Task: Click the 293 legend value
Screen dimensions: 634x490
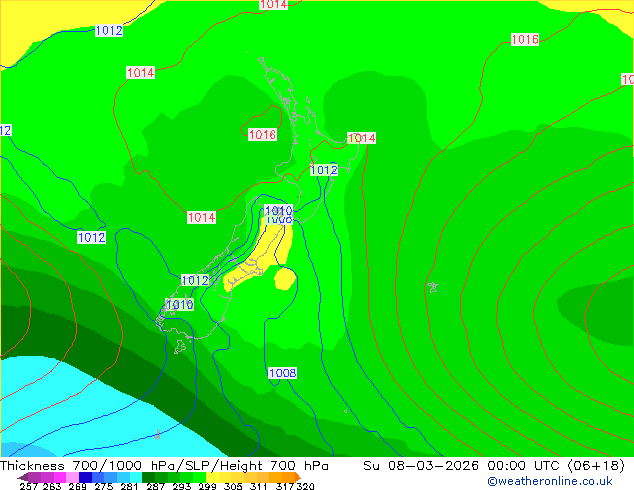Action: pos(181,486)
